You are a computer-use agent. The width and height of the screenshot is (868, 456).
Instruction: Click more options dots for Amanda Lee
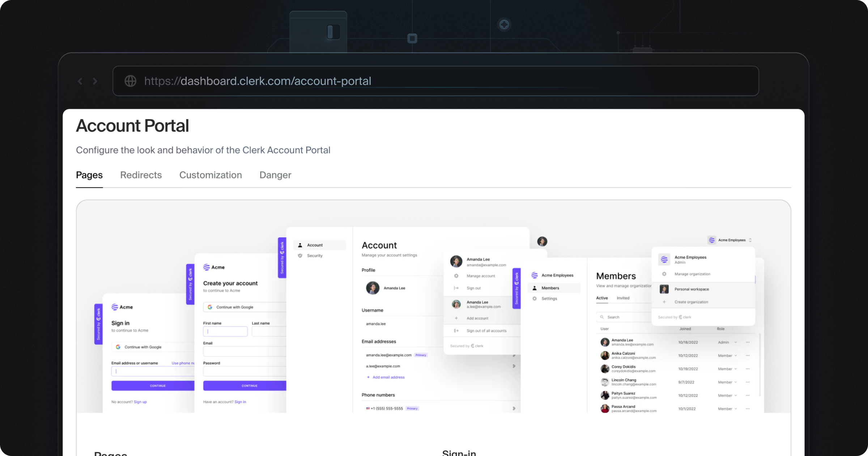[748, 342]
